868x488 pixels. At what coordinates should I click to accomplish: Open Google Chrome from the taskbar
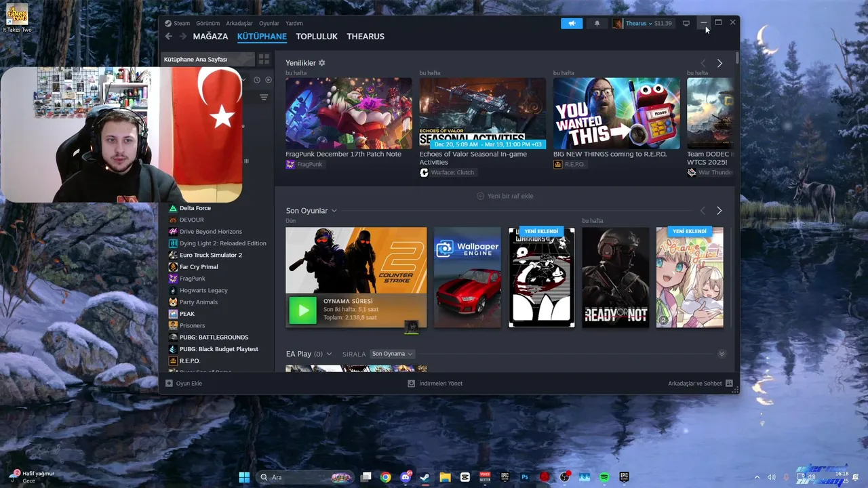(385, 477)
